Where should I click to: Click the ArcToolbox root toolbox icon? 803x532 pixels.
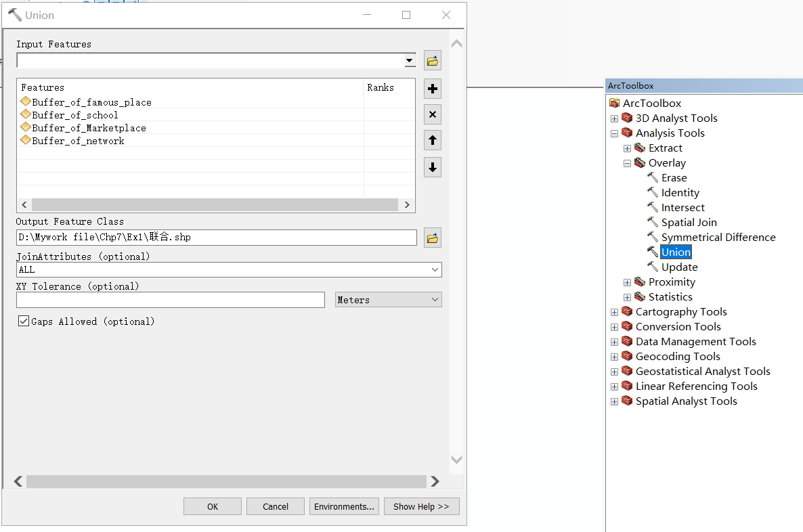pyautogui.click(x=614, y=104)
